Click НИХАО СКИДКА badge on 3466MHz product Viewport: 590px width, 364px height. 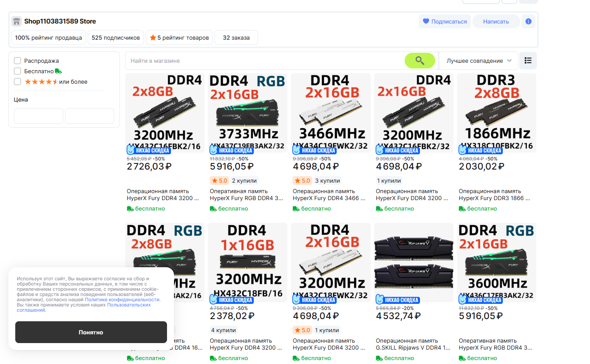[x=314, y=150]
